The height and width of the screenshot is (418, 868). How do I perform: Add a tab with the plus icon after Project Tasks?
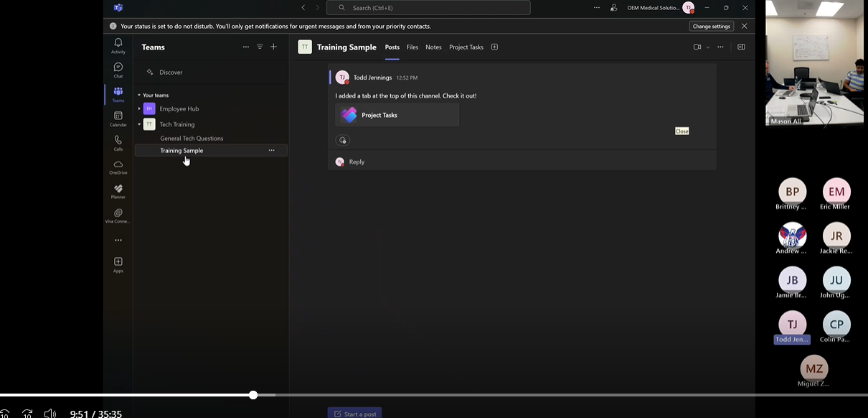494,47
